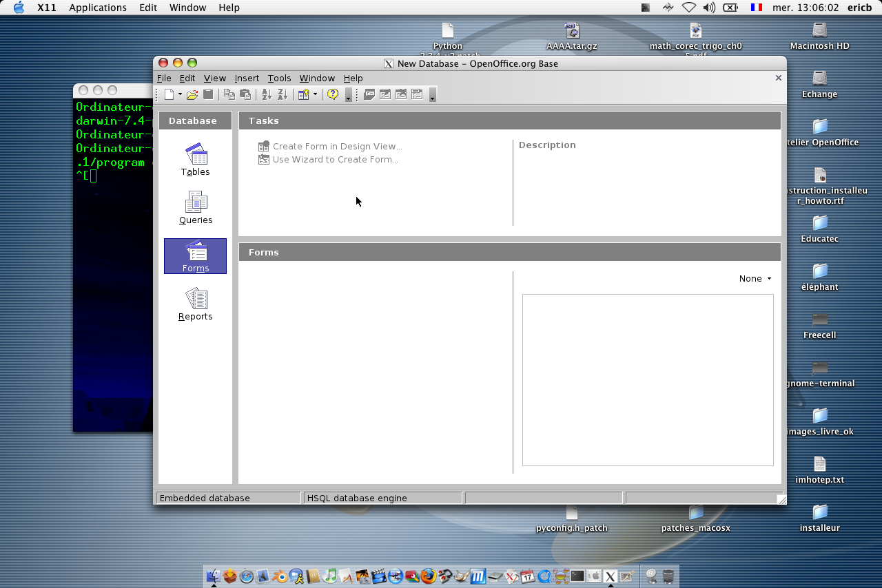This screenshot has height=588, width=882.
Task: Click the HSQL database engine status field
Action: (383, 498)
